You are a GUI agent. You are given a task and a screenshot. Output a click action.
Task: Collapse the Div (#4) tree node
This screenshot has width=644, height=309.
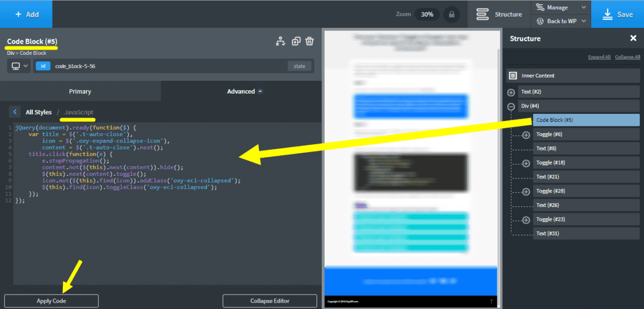click(x=511, y=106)
